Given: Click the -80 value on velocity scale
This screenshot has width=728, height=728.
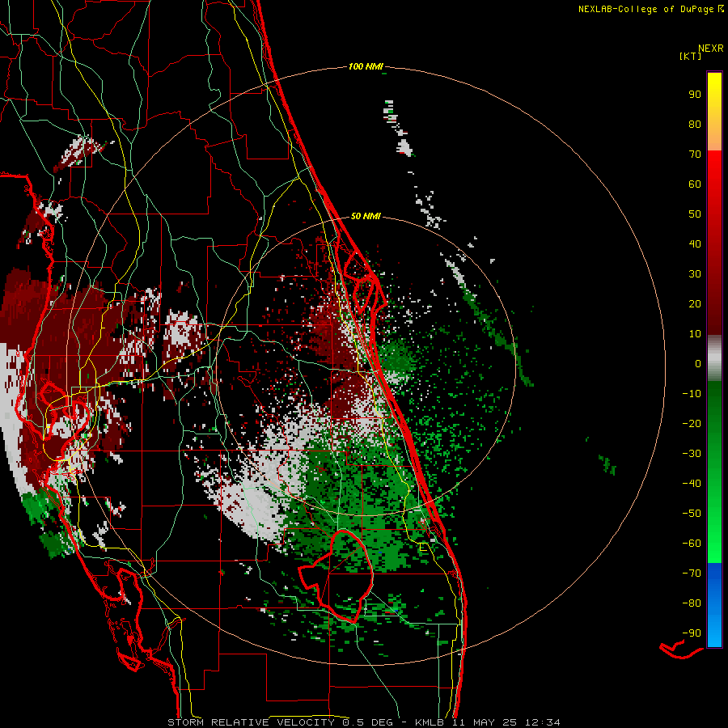Looking at the screenshot, I should pyautogui.click(x=692, y=603).
